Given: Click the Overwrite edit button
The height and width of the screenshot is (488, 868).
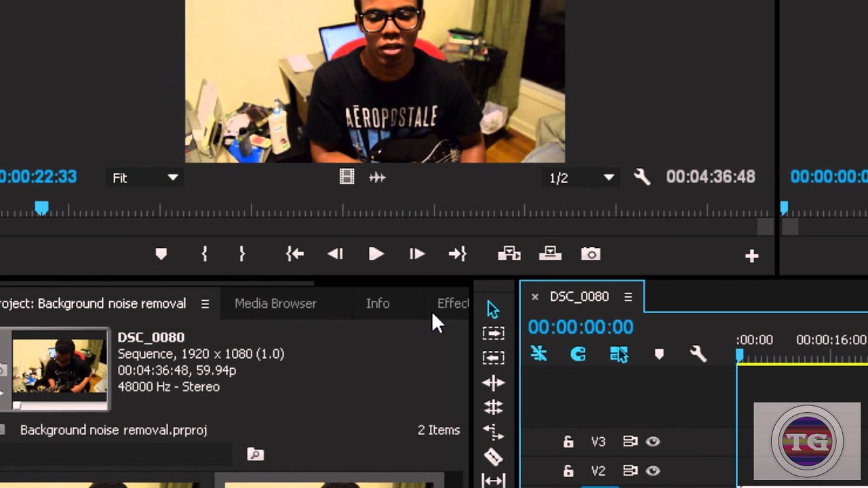Looking at the screenshot, I should [550, 254].
